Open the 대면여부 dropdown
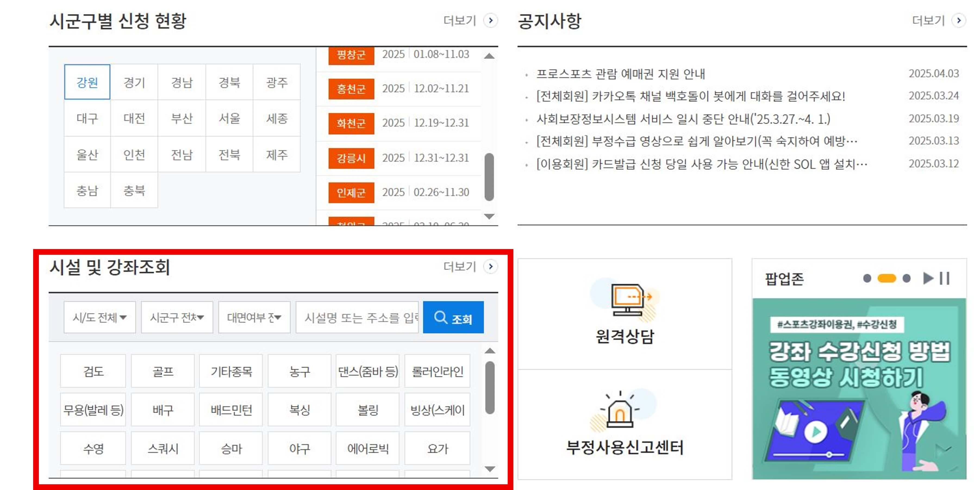 (254, 318)
